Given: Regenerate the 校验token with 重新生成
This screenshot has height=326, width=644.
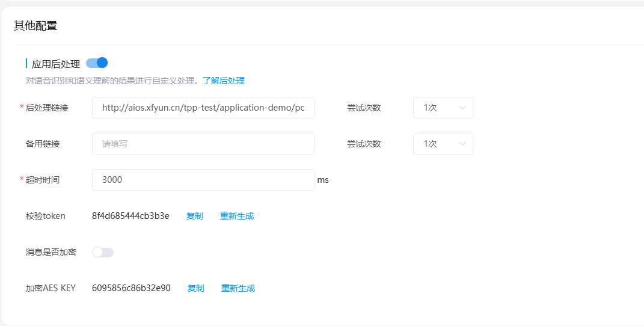Looking at the screenshot, I should [x=237, y=216].
